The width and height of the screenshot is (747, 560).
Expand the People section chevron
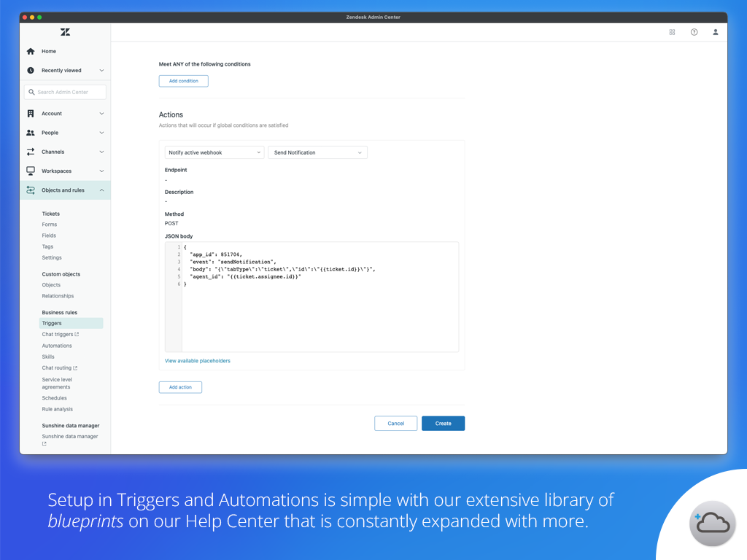point(101,133)
